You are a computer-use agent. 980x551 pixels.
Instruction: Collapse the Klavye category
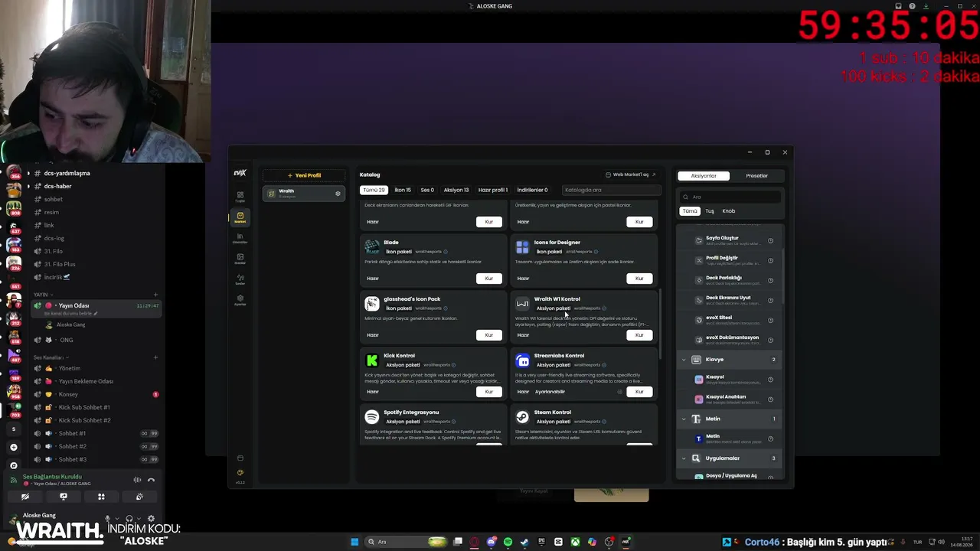coord(684,360)
